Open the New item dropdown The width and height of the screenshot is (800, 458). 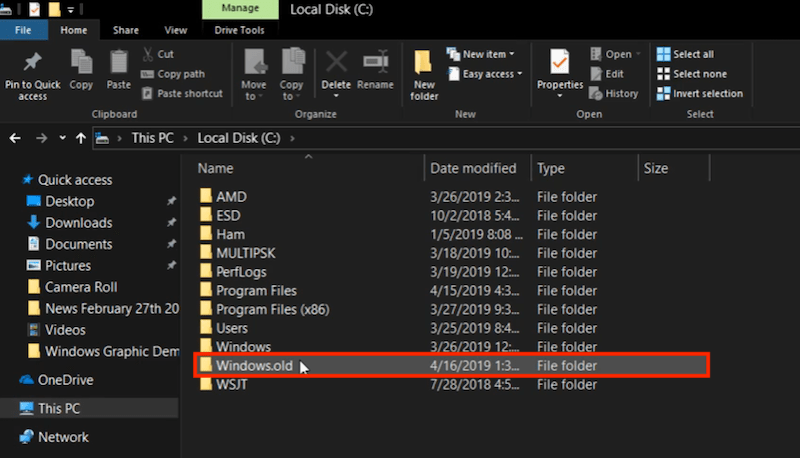pos(481,54)
